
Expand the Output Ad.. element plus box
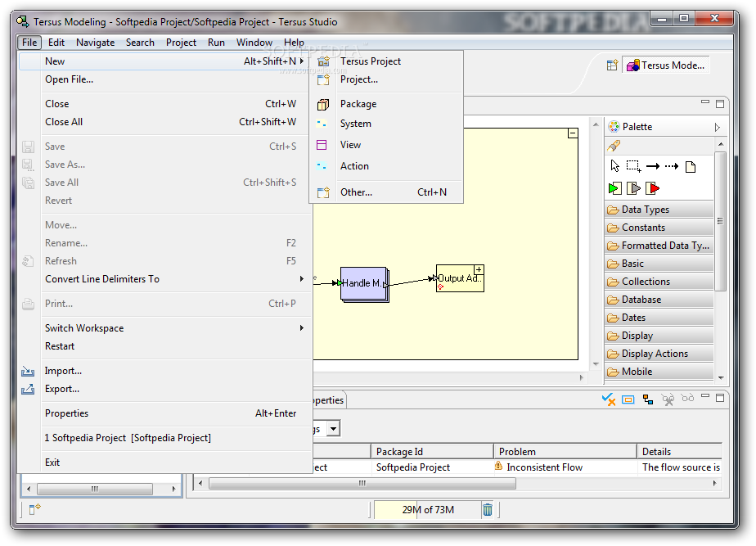479,269
